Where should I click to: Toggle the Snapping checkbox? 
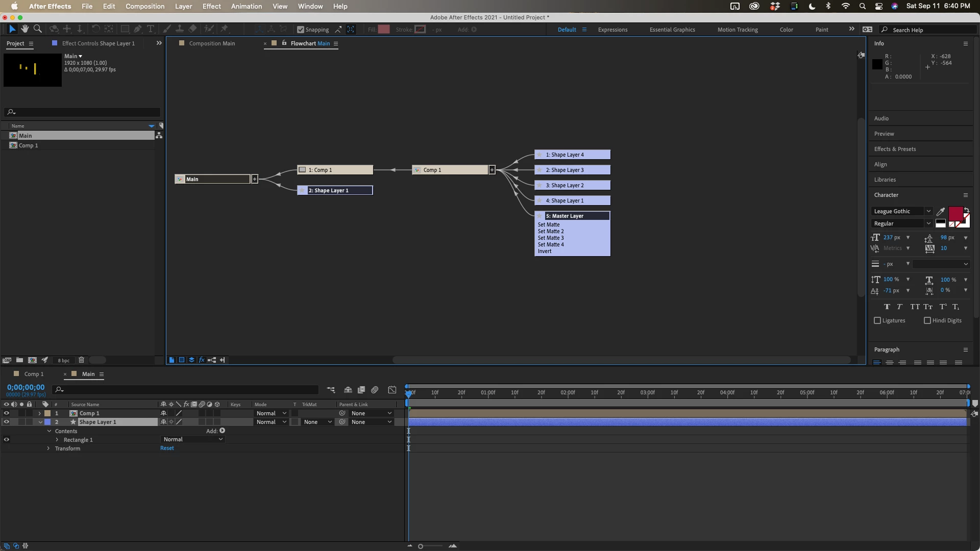[301, 30]
